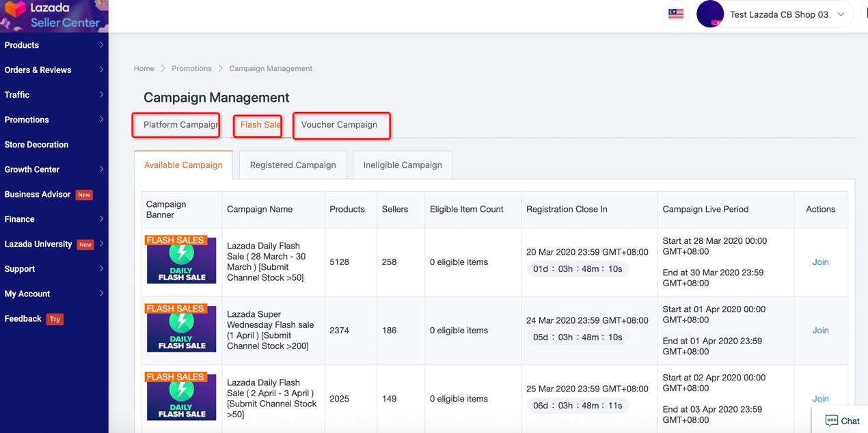Click the sellers count 258
The height and width of the screenshot is (433, 868).
[x=390, y=262]
